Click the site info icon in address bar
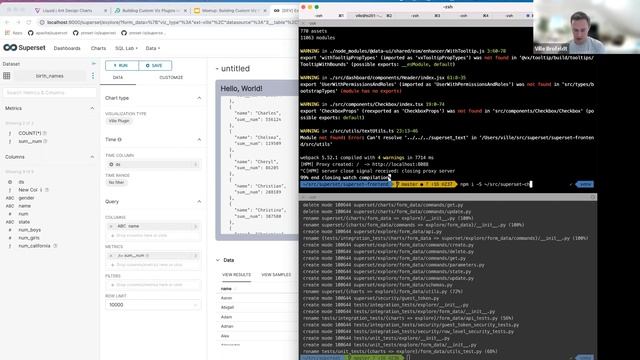 coord(42,22)
